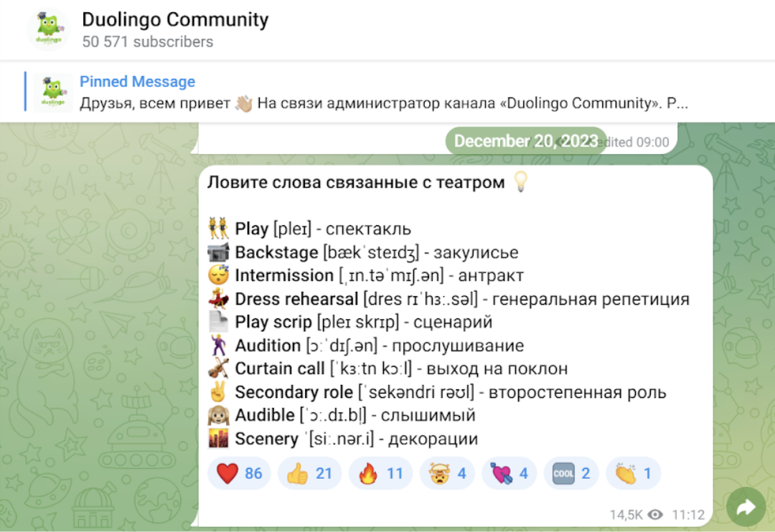The image size is (775, 532).
Task: Add a heart reaction with 86
Action: (x=239, y=473)
